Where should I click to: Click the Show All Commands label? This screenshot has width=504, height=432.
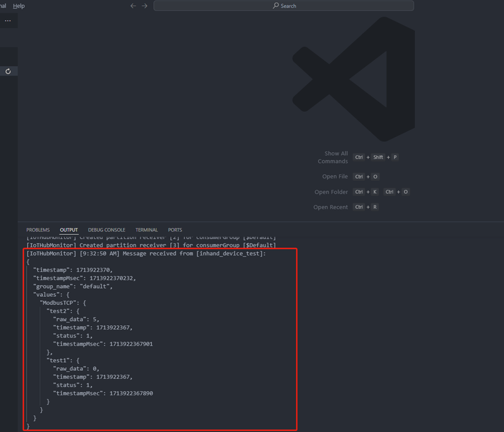point(333,157)
